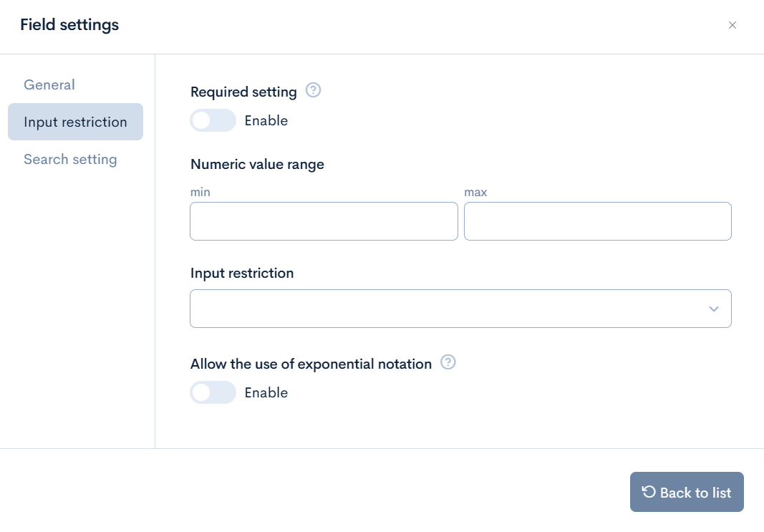
Task: Click the help icon beside Required setting
Action: tap(313, 91)
